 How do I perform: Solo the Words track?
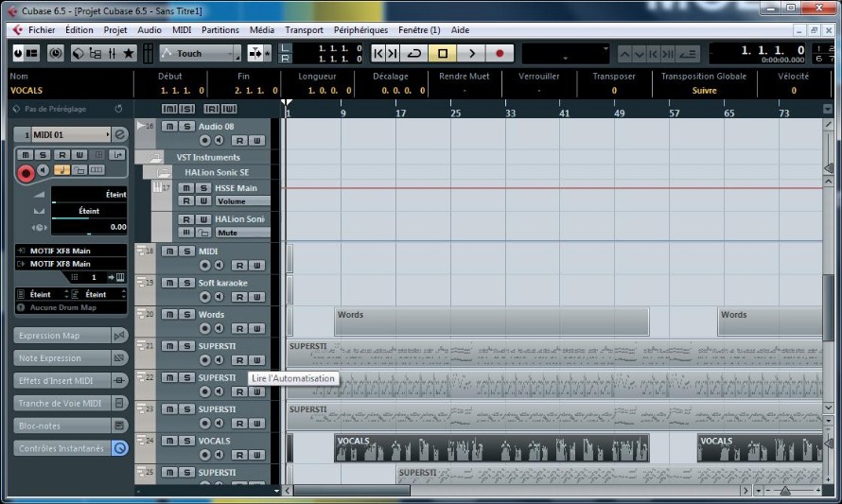point(186,315)
